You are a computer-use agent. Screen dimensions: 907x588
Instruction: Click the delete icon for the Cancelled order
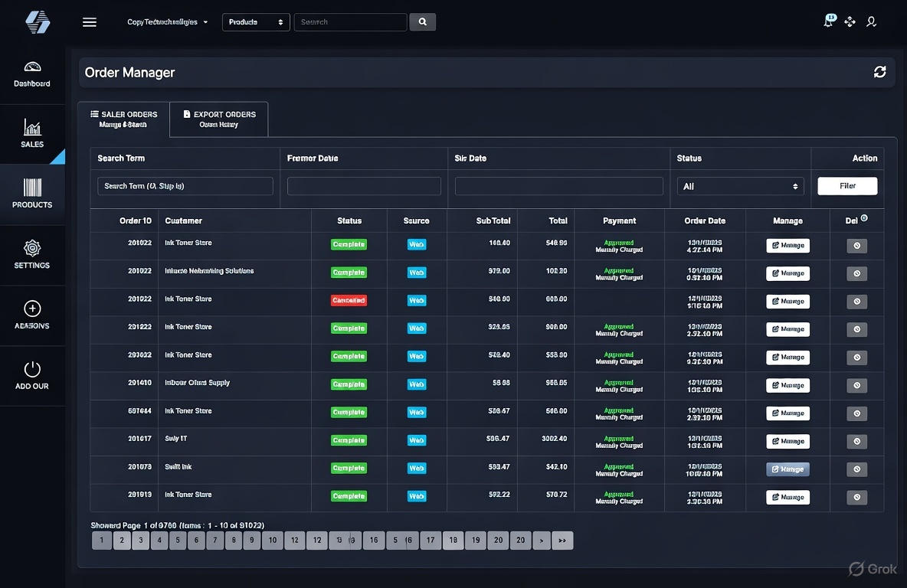tap(856, 302)
